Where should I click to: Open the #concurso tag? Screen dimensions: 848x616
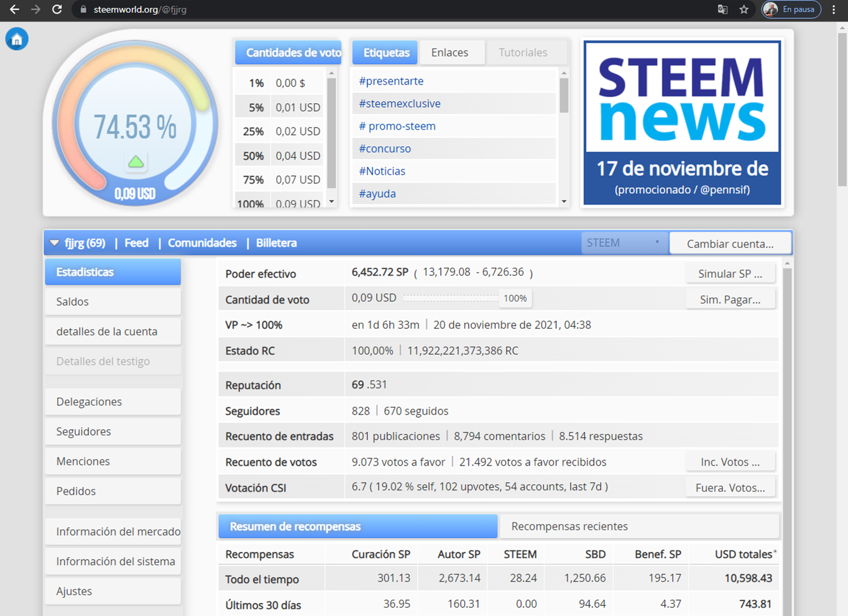[385, 149]
